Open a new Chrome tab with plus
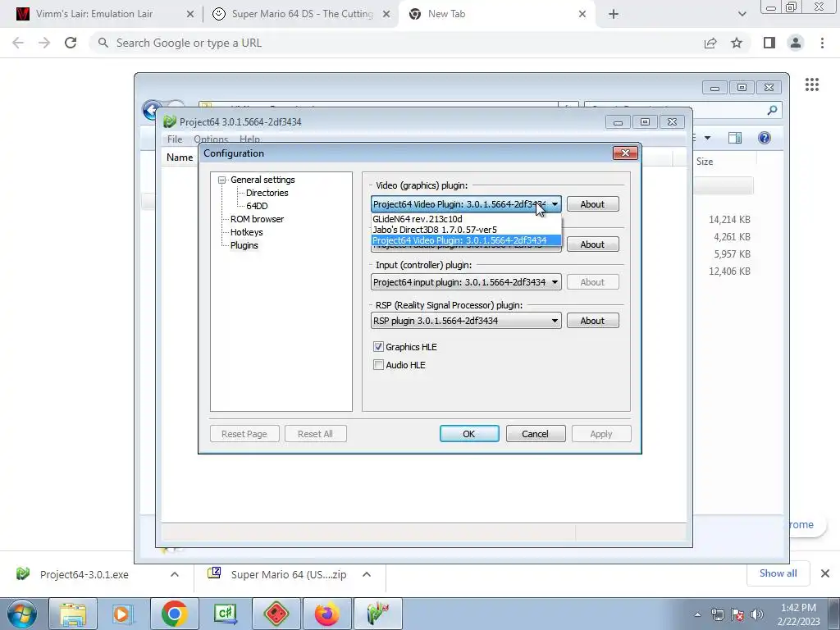840x630 pixels. click(x=614, y=15)
